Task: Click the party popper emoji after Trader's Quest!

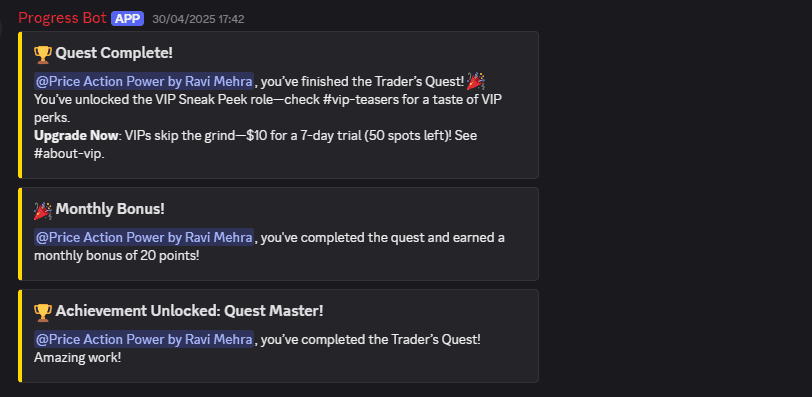Action: click(x=475, y=81)
